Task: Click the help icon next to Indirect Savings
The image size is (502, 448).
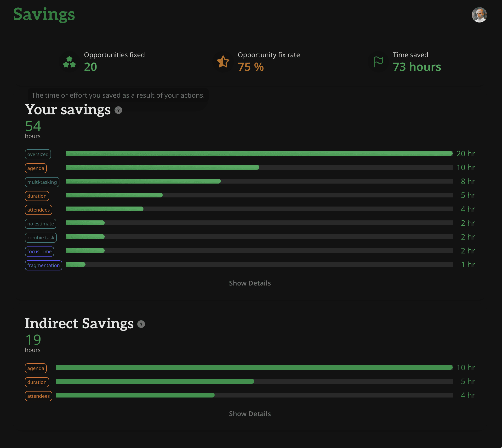Action: (141, 325)
